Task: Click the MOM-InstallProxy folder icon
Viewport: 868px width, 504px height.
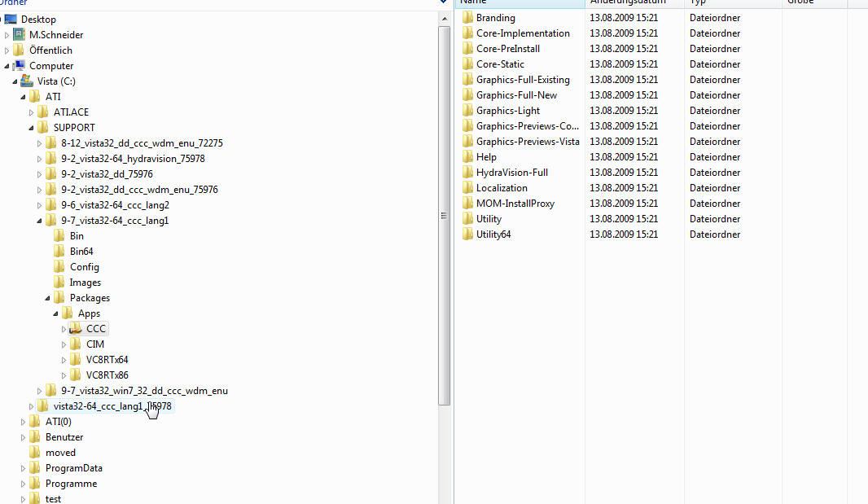Action: coord(467,204)
